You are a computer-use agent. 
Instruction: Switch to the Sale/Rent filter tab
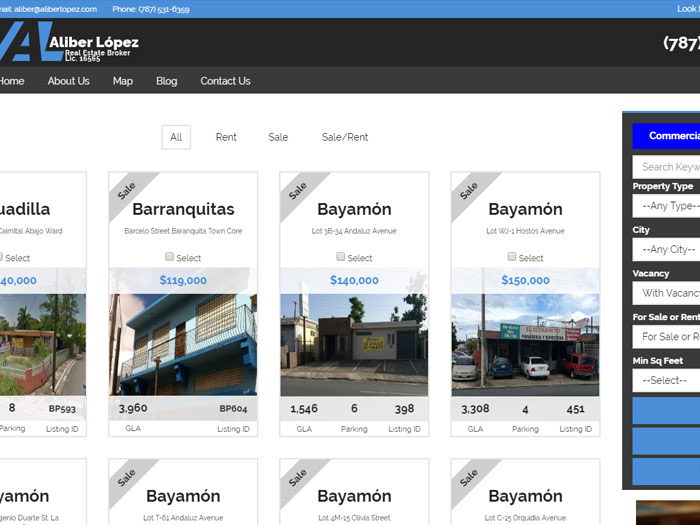pos(345,137)
